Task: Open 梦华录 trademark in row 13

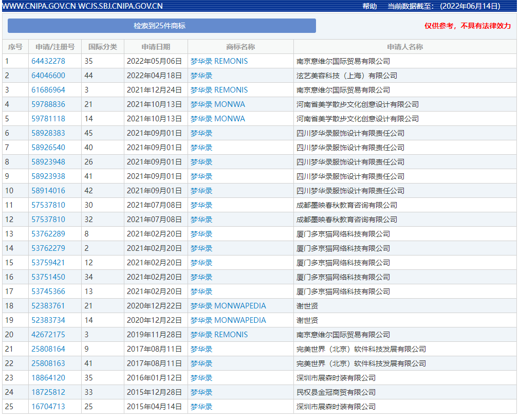Action: point(201,234)
